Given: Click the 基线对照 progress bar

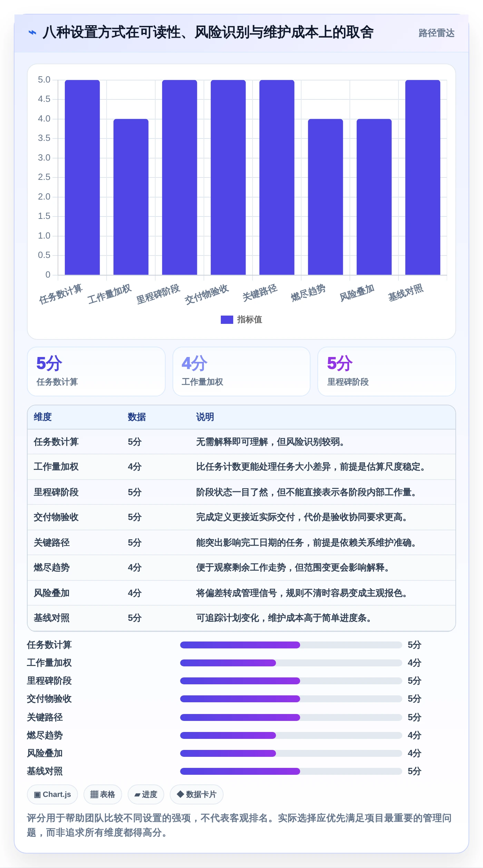Looking at the screenshot, I should [x=291, y=771].
